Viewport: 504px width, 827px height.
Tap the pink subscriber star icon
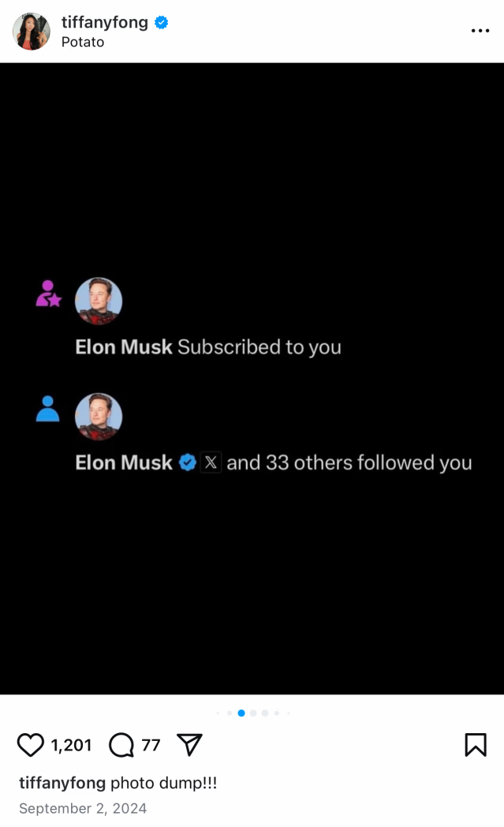48,294
